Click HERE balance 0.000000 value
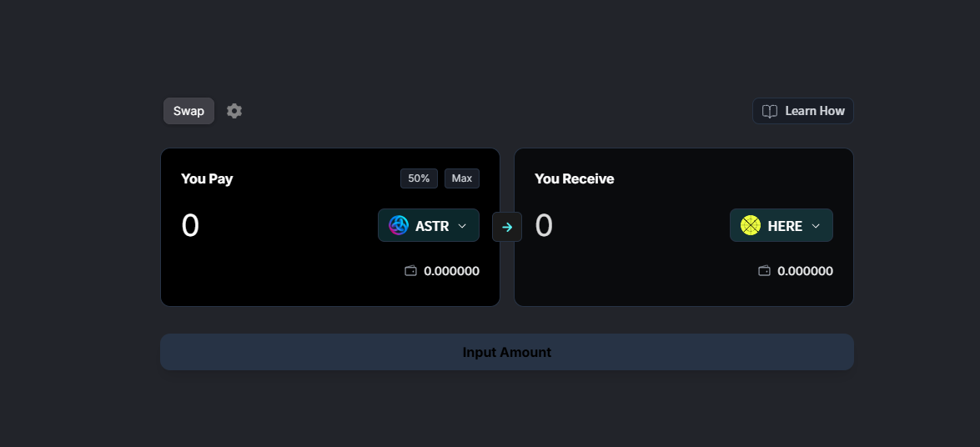Viewport: 980px width, 447px height. coord(805,271)
